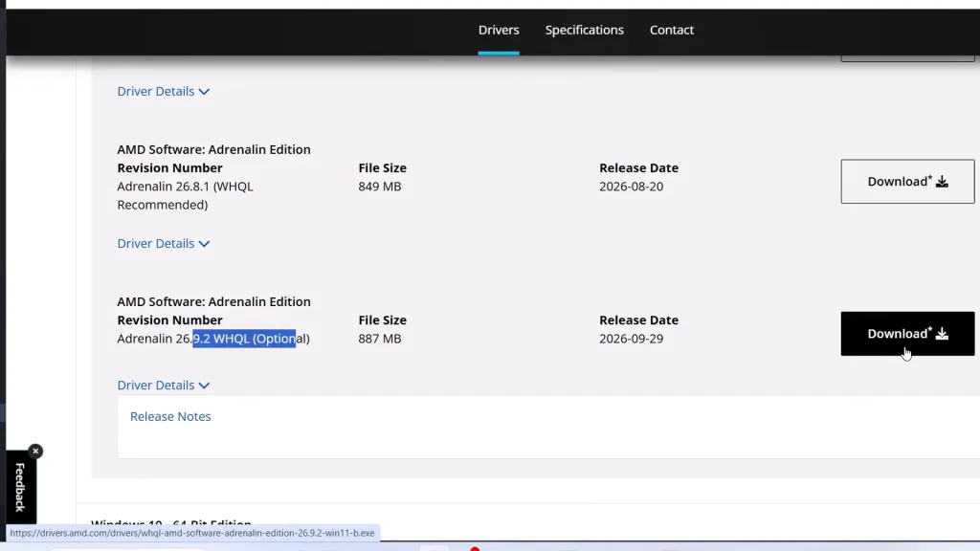The image size is (980, 551).
Task: Download Adrenalin 26.8.1 driver
Action: tap(907, 181)
